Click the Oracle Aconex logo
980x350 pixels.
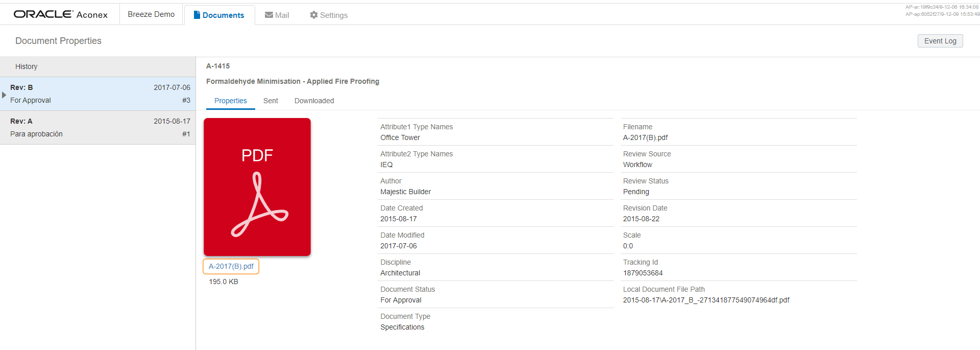[61, 14]
